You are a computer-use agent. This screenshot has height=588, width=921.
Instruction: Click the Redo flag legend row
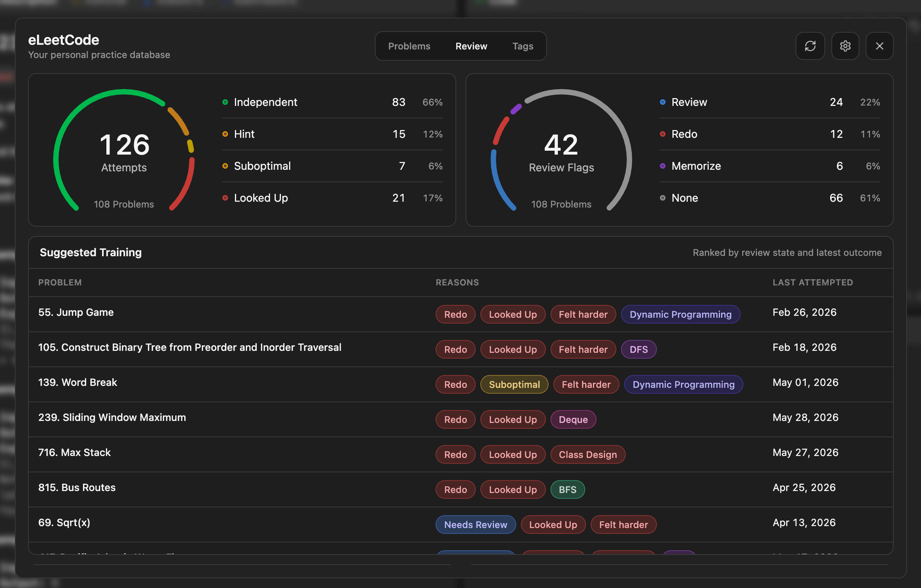click(770, 134)
